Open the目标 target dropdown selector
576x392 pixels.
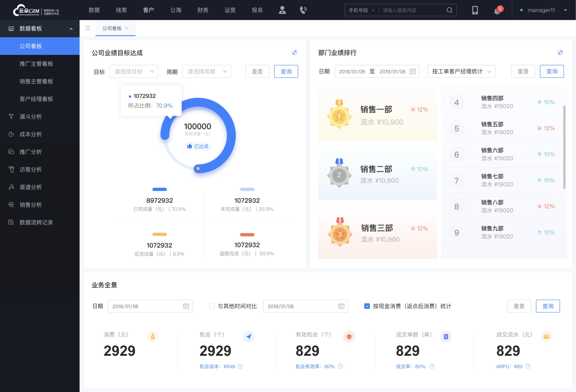134,71
